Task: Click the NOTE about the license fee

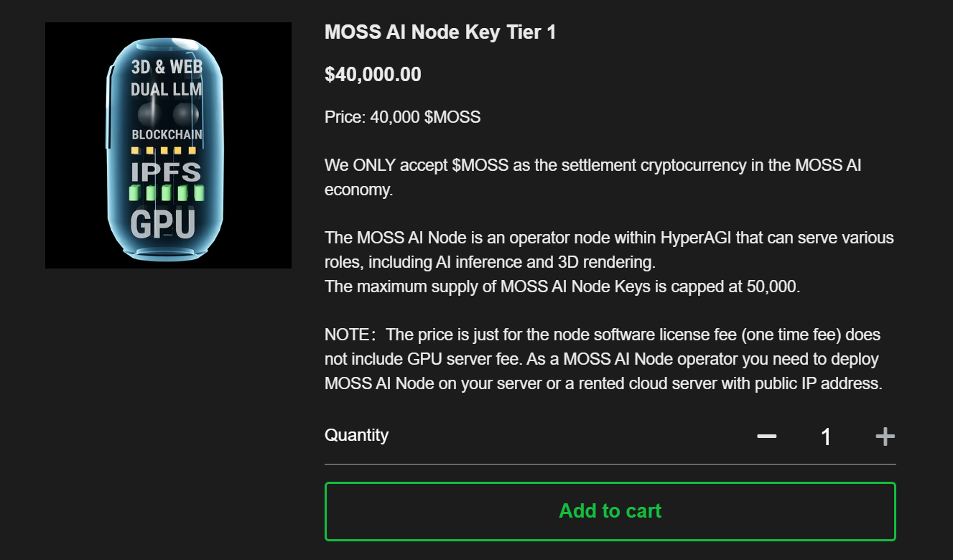Action: (603, 359)
